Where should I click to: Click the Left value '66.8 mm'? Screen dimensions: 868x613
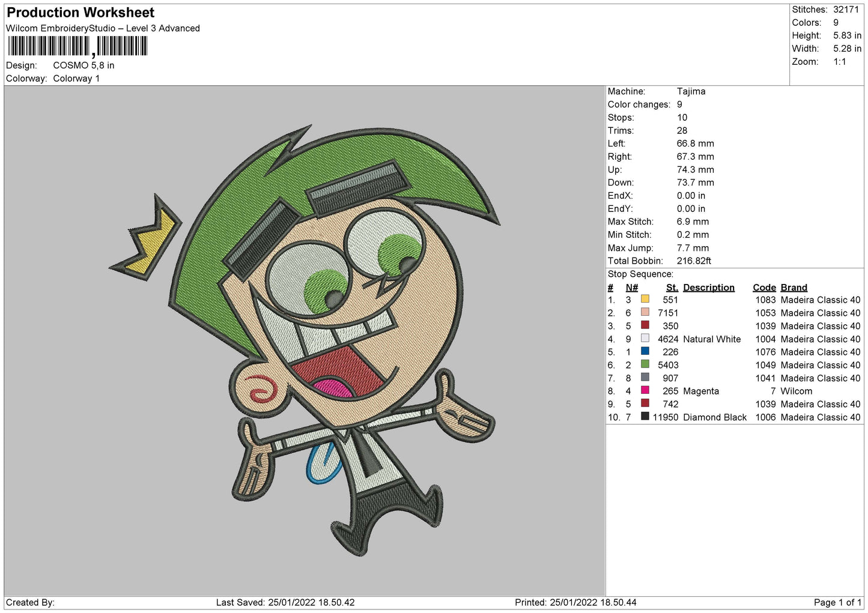(x=695, y=143)
